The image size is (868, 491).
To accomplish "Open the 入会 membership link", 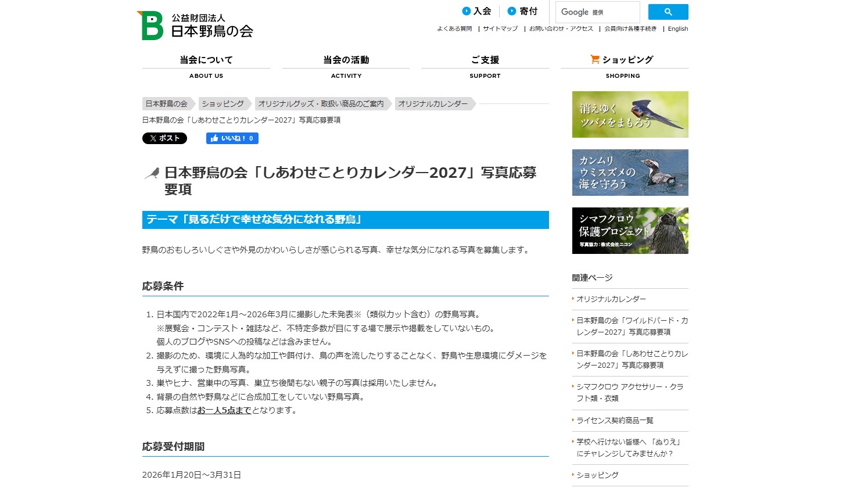I will pos(476,11).
